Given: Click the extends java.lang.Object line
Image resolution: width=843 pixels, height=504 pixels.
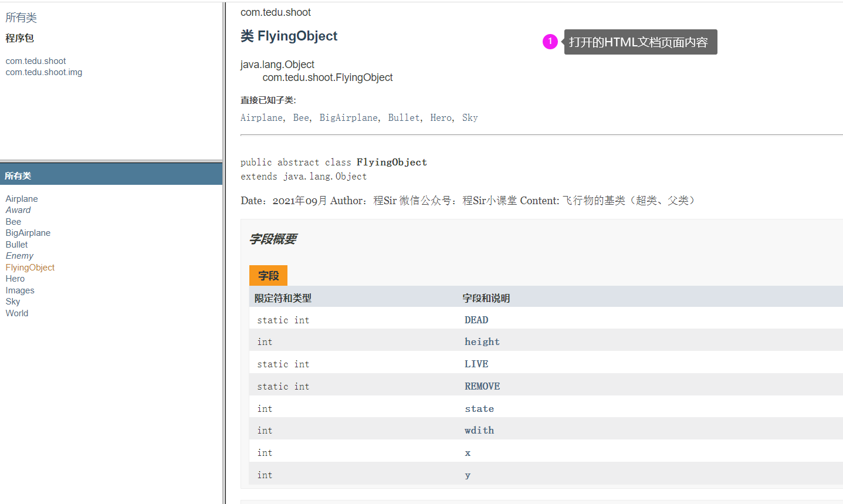Looking at the screenshot, I should [x=303, y=177].
